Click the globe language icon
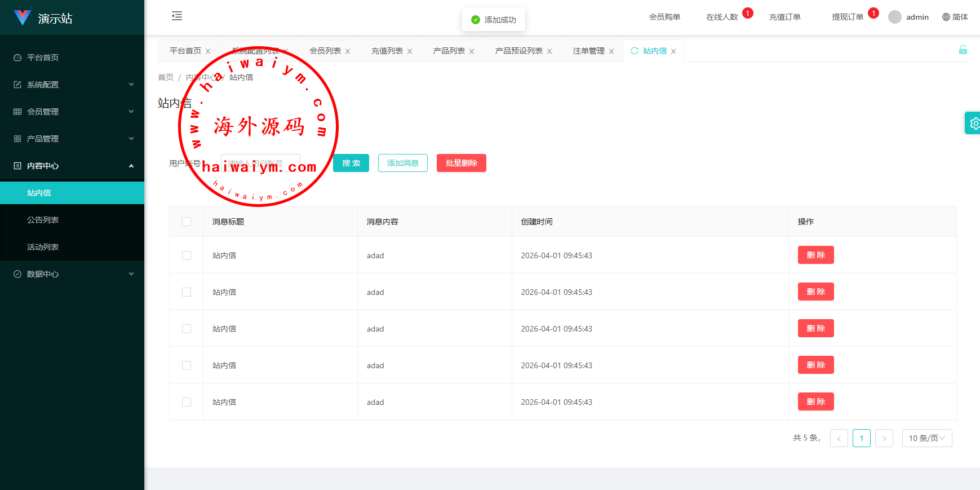 (x=946, y=17)
